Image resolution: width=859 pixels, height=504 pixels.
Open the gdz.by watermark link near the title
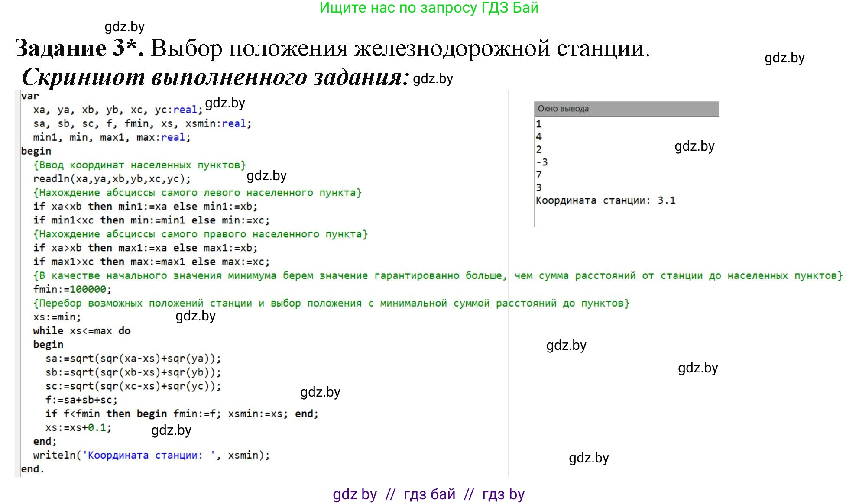coord(124,27)
